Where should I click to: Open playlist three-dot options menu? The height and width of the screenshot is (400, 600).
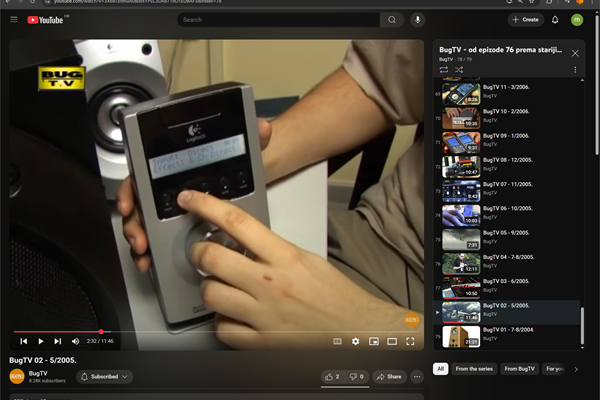575,70
